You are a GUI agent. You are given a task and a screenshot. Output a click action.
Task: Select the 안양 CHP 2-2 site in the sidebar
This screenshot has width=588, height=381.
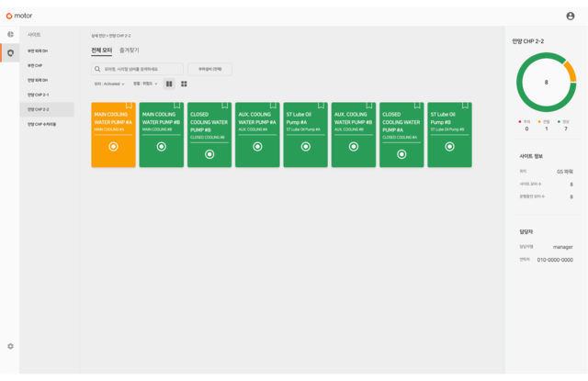point(47,109)
